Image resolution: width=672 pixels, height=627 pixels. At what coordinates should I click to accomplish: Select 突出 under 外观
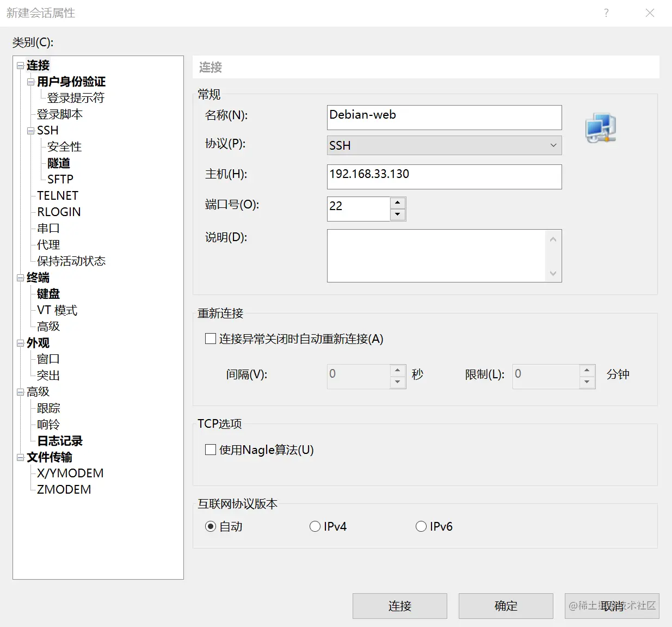[x=48, y=376]
